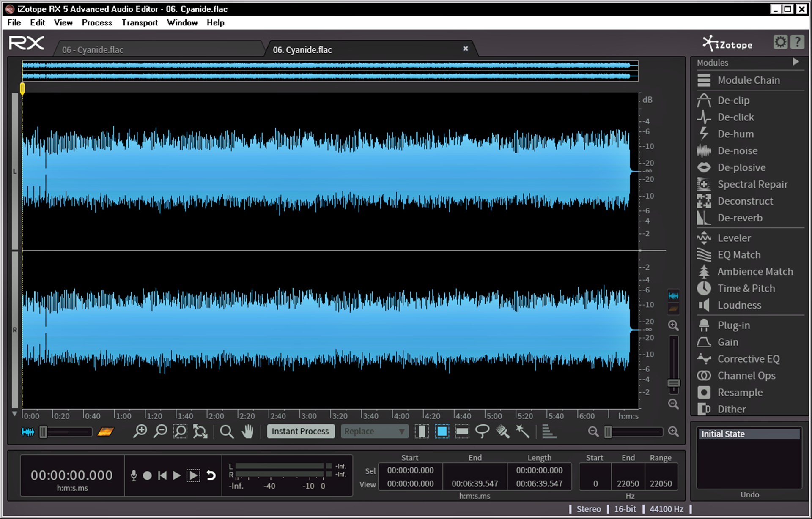Open the Corrective EQ module
This screenshot has height=519, width=812.
tap(749, 359)
